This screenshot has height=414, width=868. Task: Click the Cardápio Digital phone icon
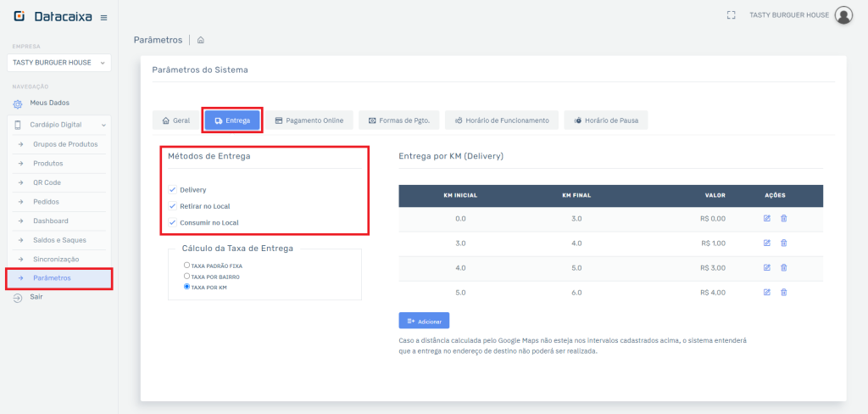coord(18,125)
